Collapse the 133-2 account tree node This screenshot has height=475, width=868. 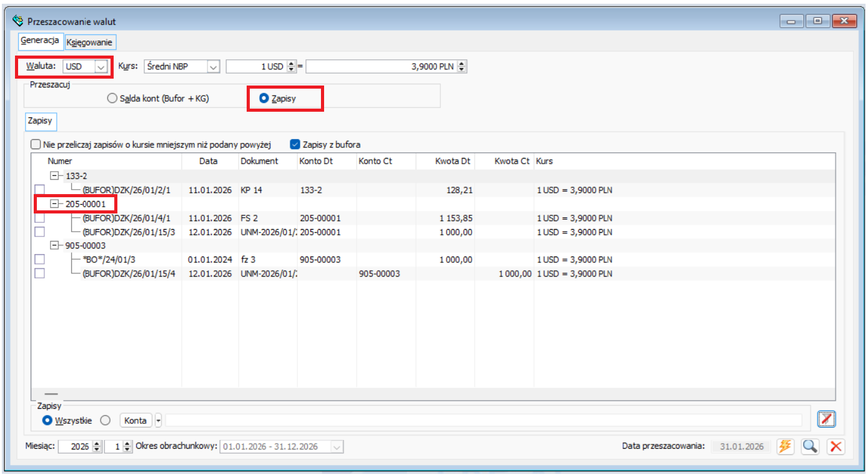54,176
